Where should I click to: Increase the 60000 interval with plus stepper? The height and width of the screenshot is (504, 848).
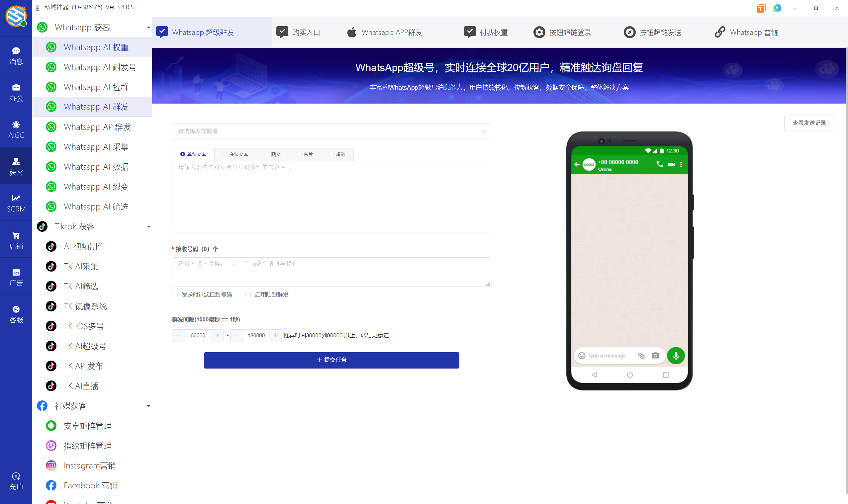(217, 336)
